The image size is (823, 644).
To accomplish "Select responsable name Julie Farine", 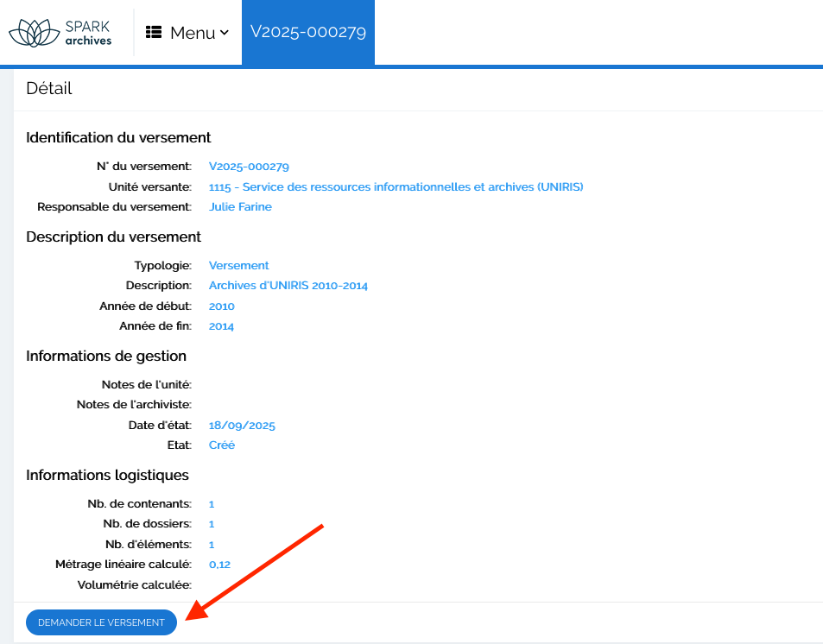I will click(x=240, y=206).
